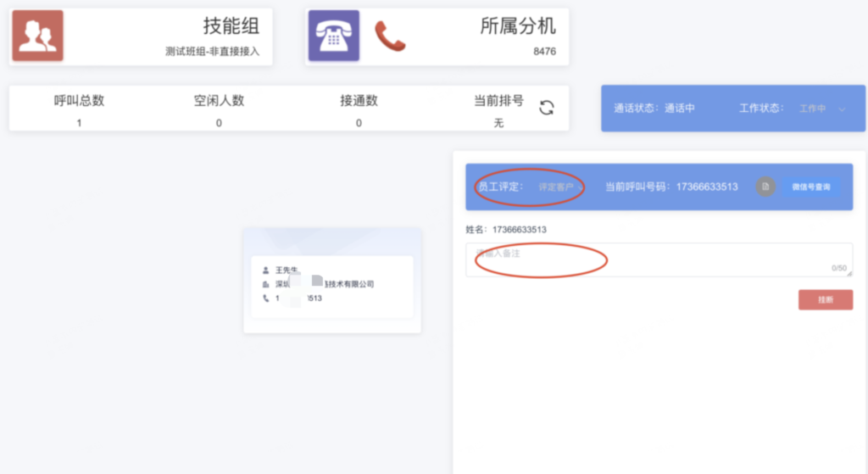The width and height of the screenshot is (868, 474).
Task: Click the 所属分机 extension number 8476
Action: coord(544,52)
